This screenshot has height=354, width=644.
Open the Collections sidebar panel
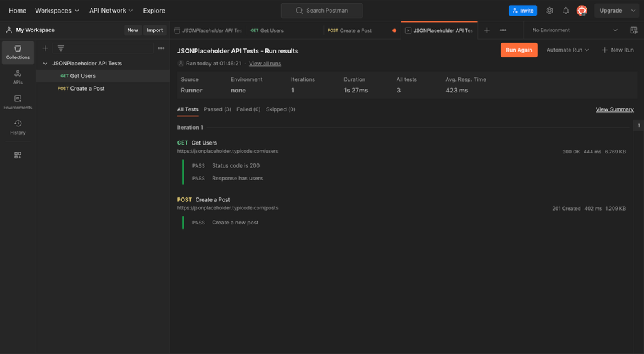point(18,52)
